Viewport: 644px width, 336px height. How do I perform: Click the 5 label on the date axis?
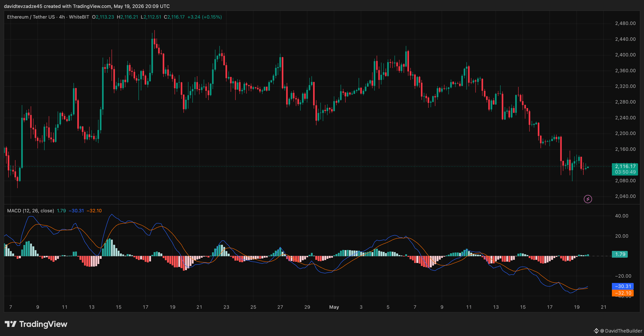pos(388,307)
